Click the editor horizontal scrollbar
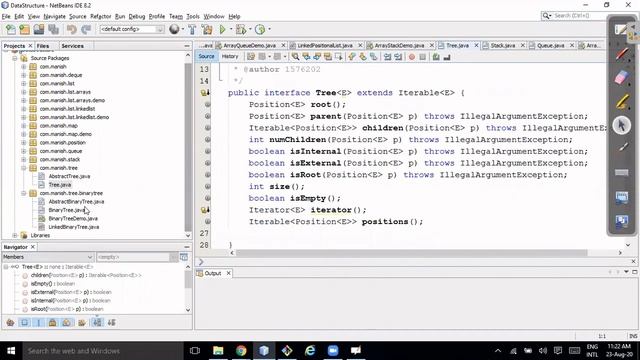Viewport: 640px width, 360px height. click(x=411, y=253)
